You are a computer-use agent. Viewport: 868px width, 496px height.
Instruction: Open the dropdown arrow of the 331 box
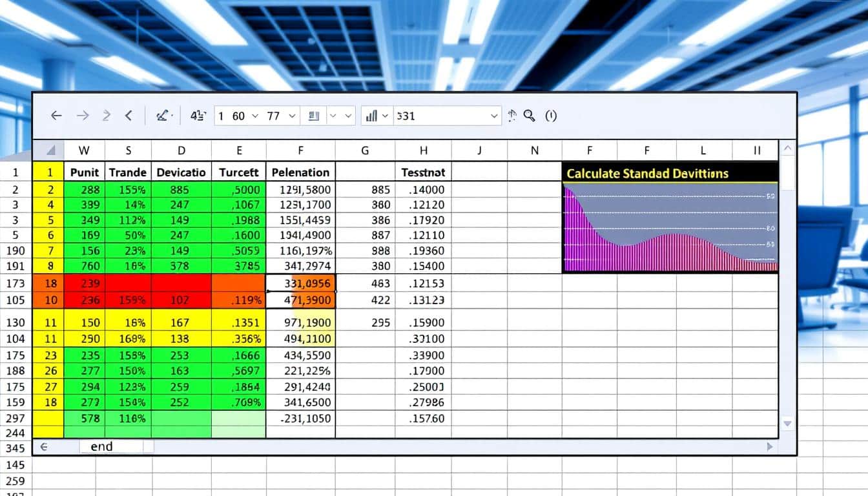click(495, 116)
